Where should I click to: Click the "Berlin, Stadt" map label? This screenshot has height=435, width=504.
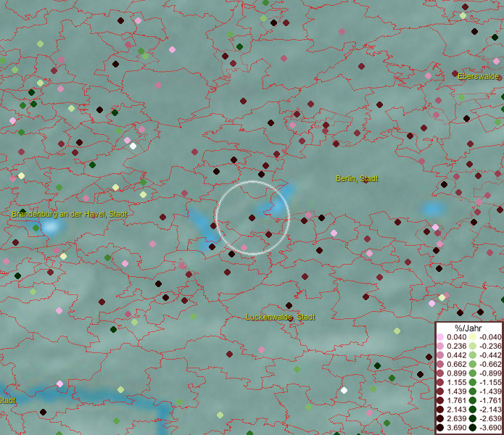tap(357, 178)
